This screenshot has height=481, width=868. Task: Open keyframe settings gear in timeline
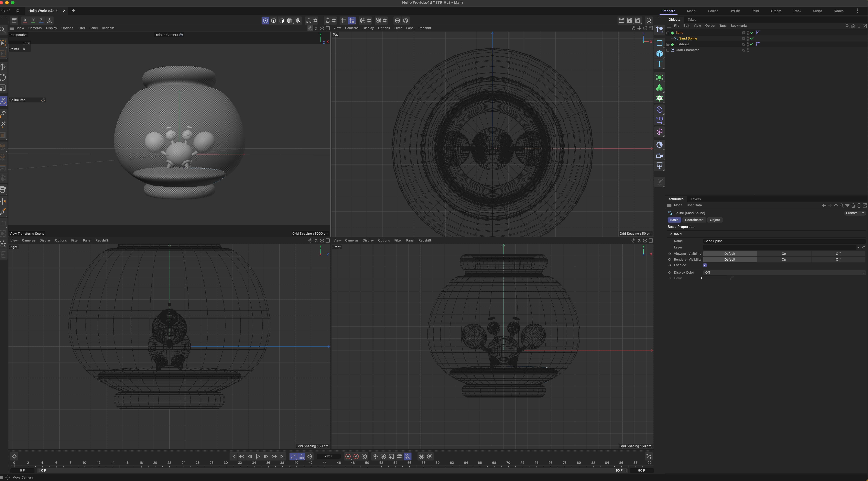click(x=364, y=456)
